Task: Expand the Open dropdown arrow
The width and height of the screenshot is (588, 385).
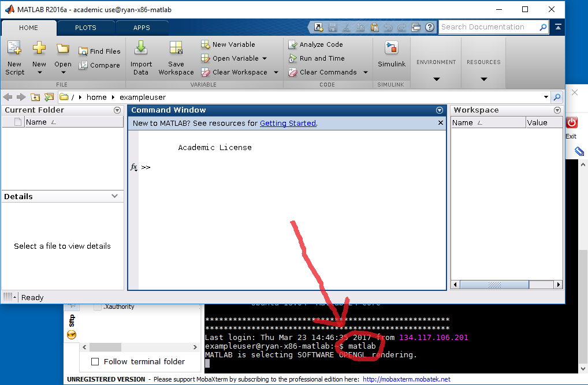Action: pyautogui.click(x=63, y=72)
